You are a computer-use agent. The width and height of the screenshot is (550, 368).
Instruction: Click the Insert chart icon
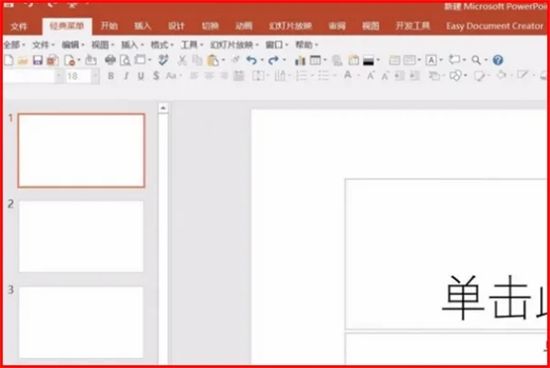(x=300, y=60)
